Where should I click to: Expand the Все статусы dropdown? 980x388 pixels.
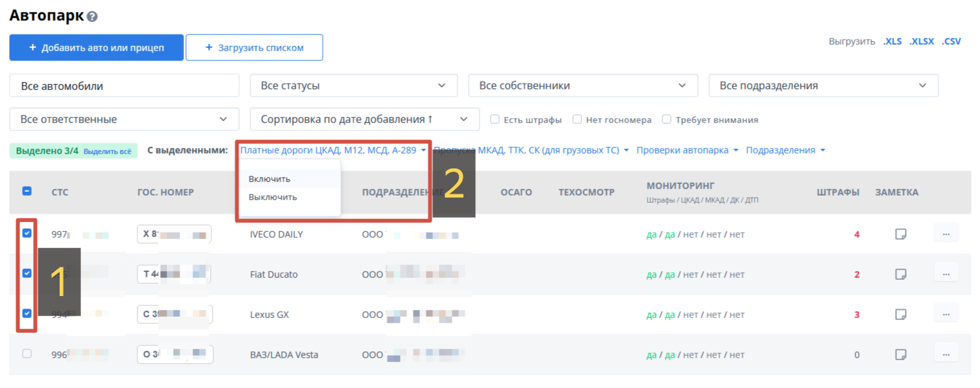click(x=353, y=86)
